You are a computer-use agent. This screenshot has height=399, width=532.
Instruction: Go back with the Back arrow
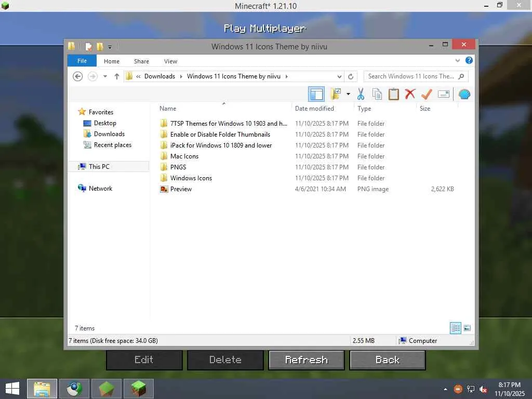78,76
